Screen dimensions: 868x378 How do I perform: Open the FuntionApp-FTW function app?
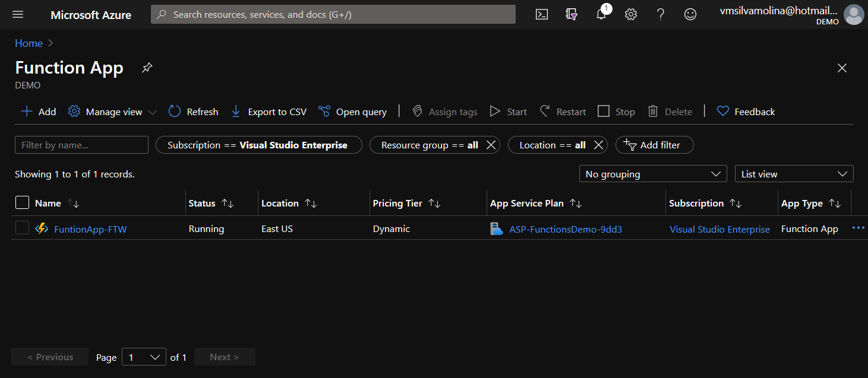pyautogui.click(x=90, y=229)
